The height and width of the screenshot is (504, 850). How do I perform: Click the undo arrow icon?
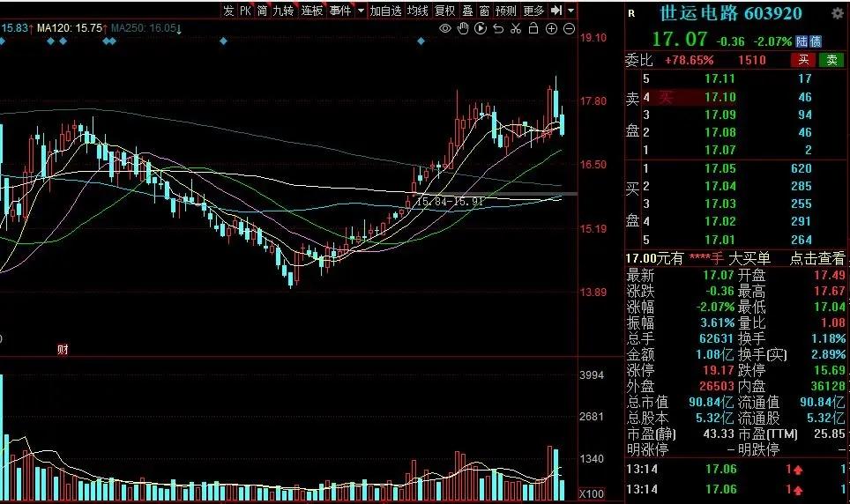click(498, 28)
